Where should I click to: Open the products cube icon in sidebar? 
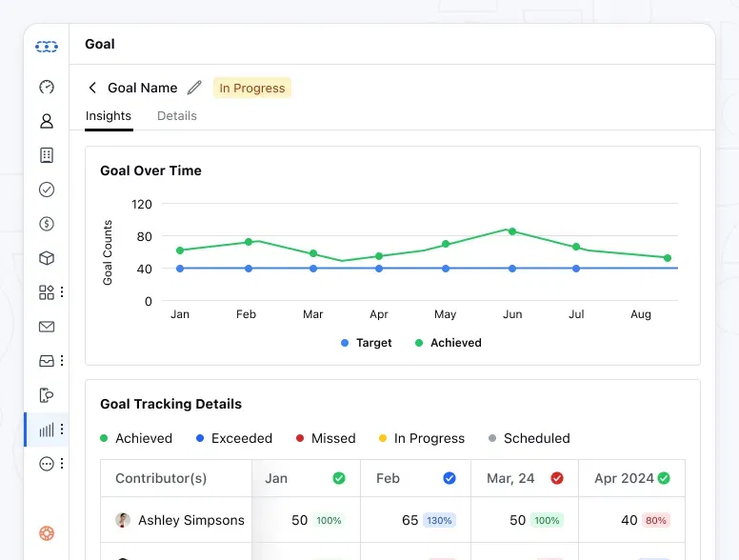coord(47,258)
